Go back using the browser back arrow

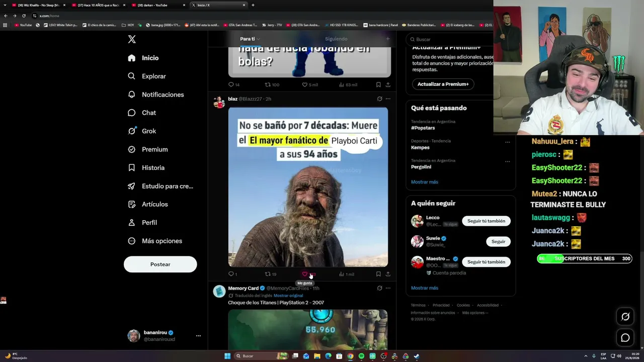click(x=6, y=16)
